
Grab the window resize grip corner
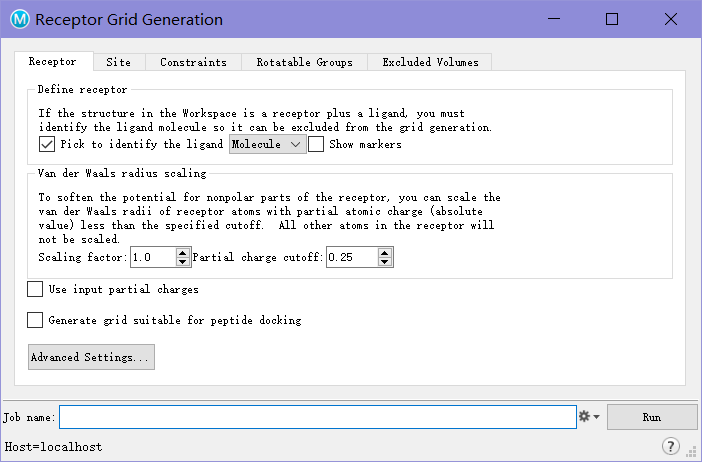tap(693, 453)
